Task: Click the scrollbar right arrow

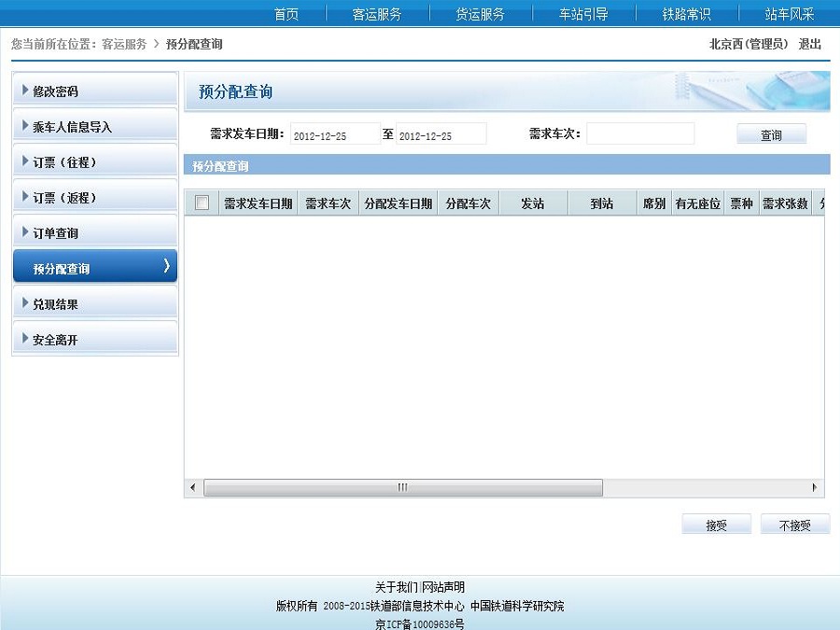Action: (x=815, y=487)
